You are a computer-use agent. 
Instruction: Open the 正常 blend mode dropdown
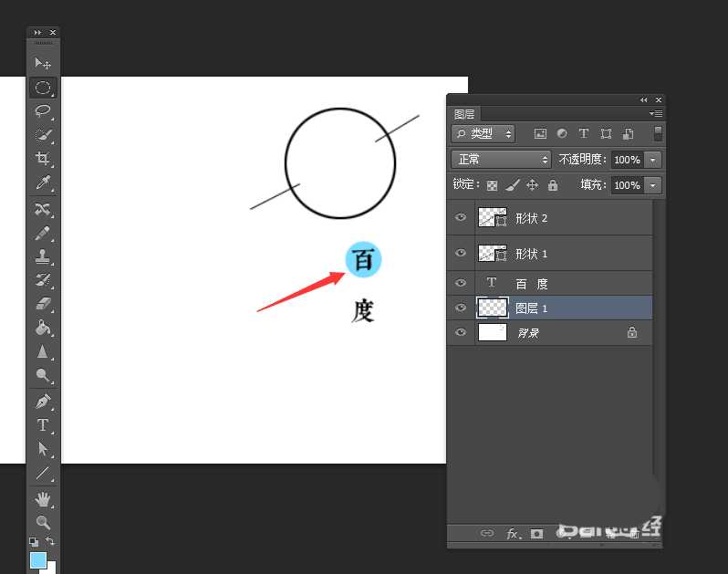(501, 160)
